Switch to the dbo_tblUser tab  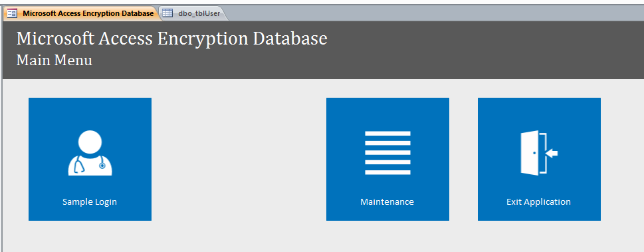pyautogui.click(x=192, y=13)
